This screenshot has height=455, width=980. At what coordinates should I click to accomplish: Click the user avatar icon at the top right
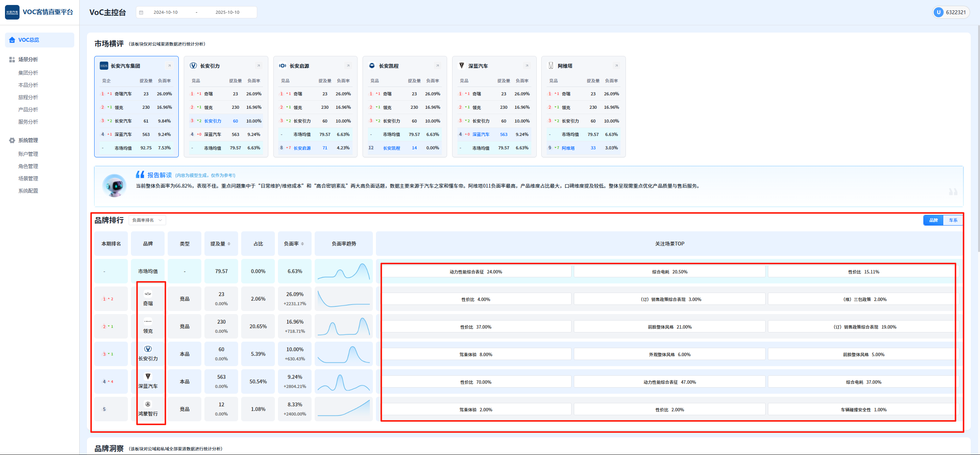point(938,12)
